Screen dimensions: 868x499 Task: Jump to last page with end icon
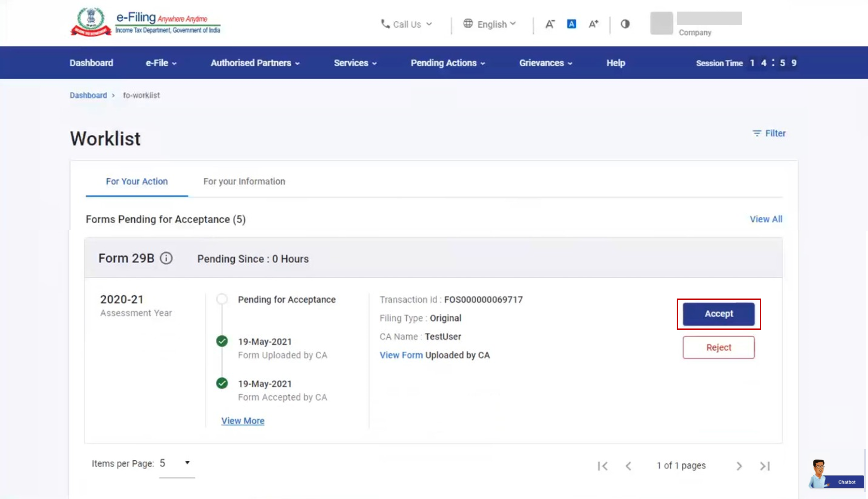pyautogui.click(x=765, y=466)
